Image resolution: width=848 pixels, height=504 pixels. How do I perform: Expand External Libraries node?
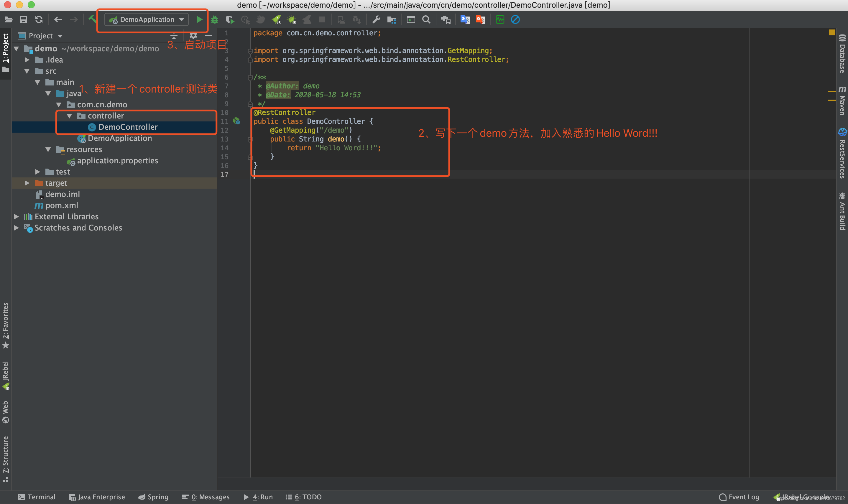pos(16,217)
